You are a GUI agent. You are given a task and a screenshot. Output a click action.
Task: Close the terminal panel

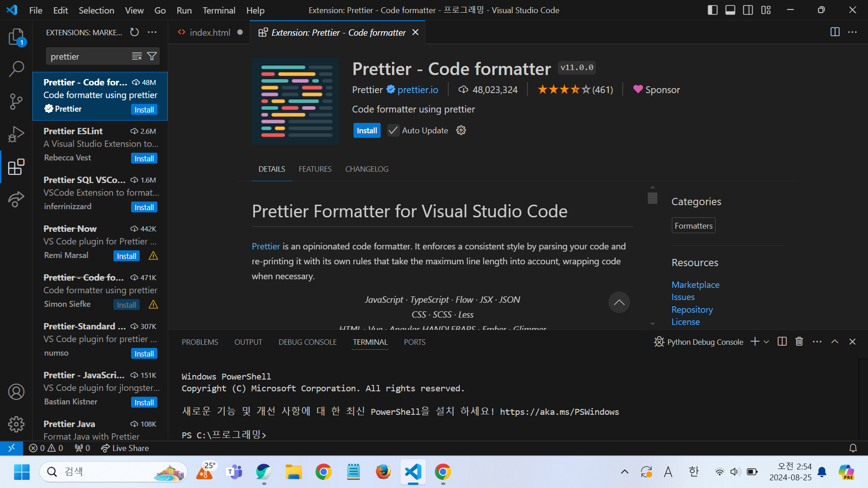point(852,342)
